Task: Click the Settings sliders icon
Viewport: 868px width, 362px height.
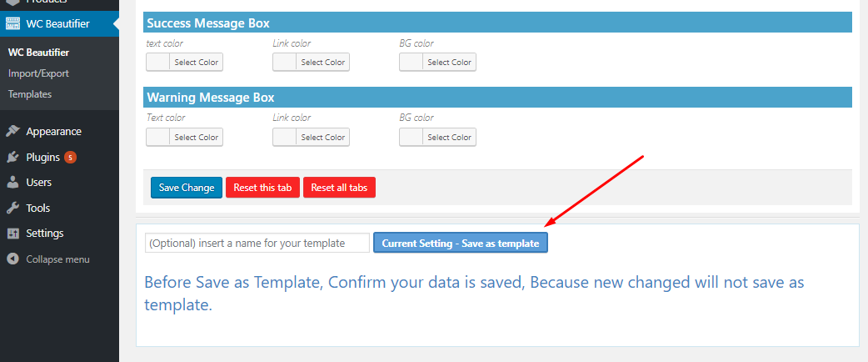Action: point(12,234)
